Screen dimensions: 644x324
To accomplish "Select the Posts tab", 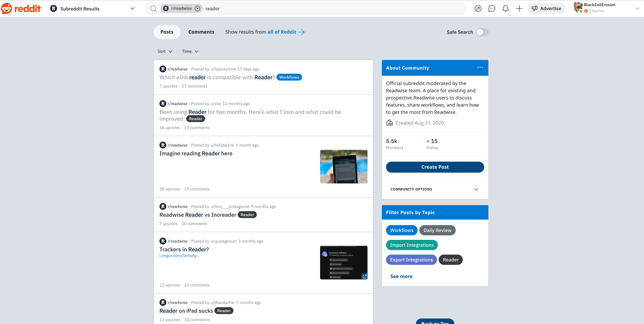I will [x=167, y=32].
